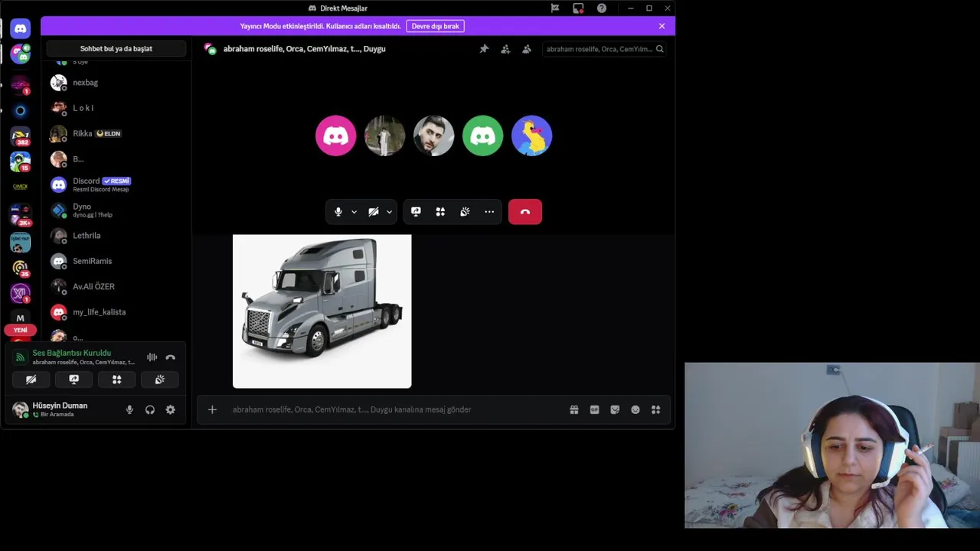Share screen from voice connection panel

click(73, 380)
